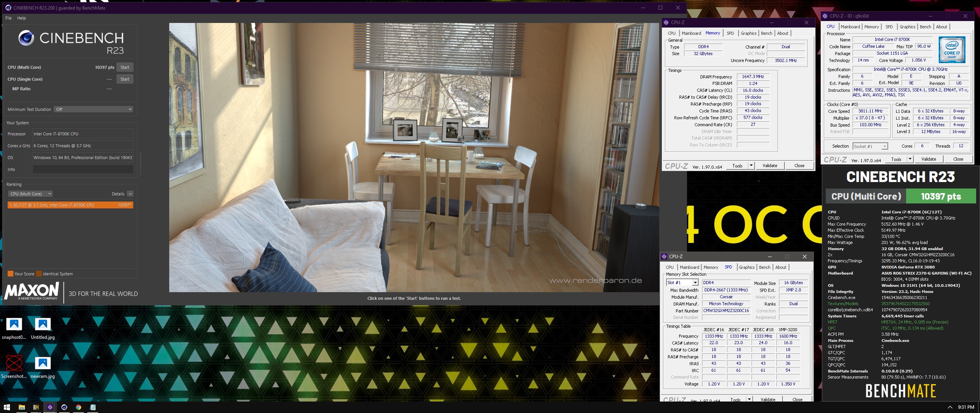This screenshot has width=980, height=413.
Task: Click Tools button in CPU-Z ID q9ci0d window
Action: [896, 159]
